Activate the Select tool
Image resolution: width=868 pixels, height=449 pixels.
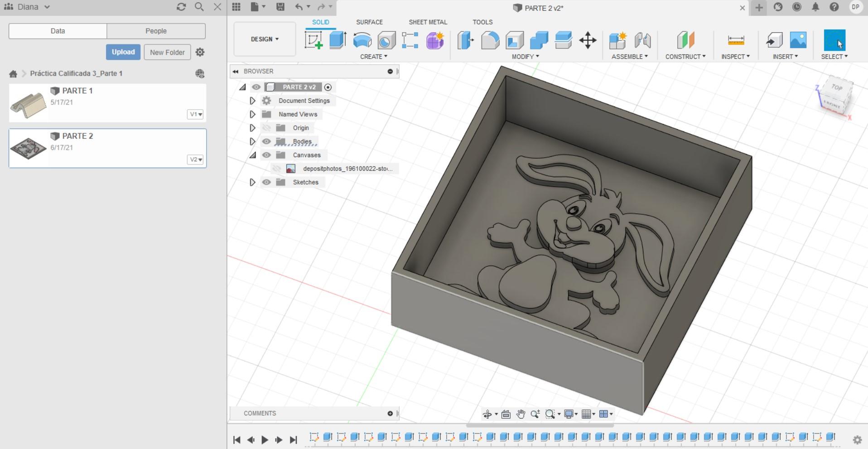(834, 40)
